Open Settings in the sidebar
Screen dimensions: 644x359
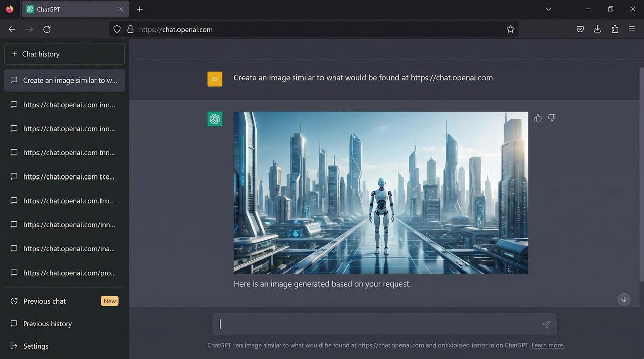click(64, 346)
